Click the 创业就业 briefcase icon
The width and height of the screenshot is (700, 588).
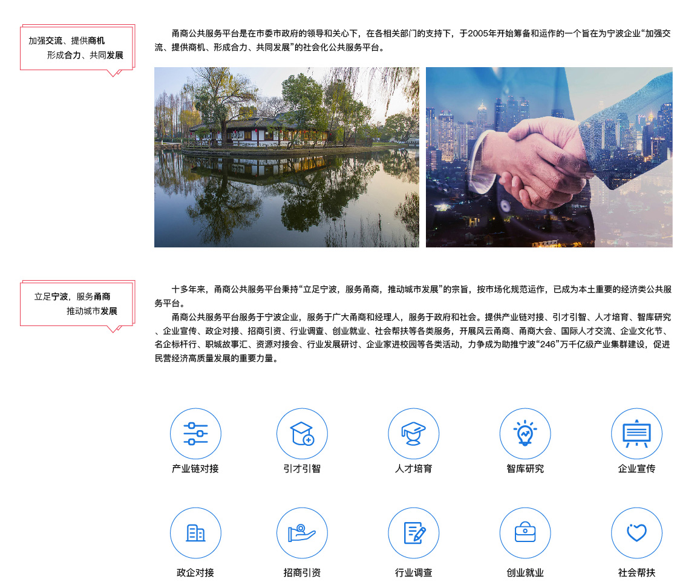click(x=525, y=533)
